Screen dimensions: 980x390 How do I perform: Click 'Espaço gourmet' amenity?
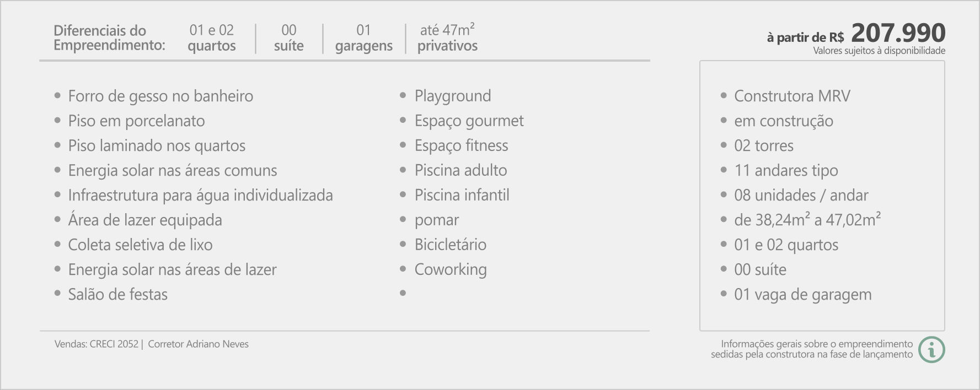[469, 121]
